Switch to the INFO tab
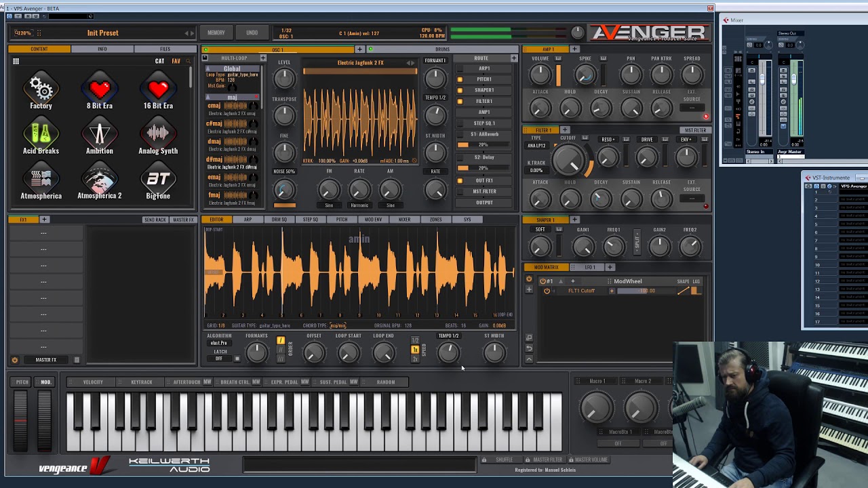This screenshot has height=488, width=868. click(102, 49)
